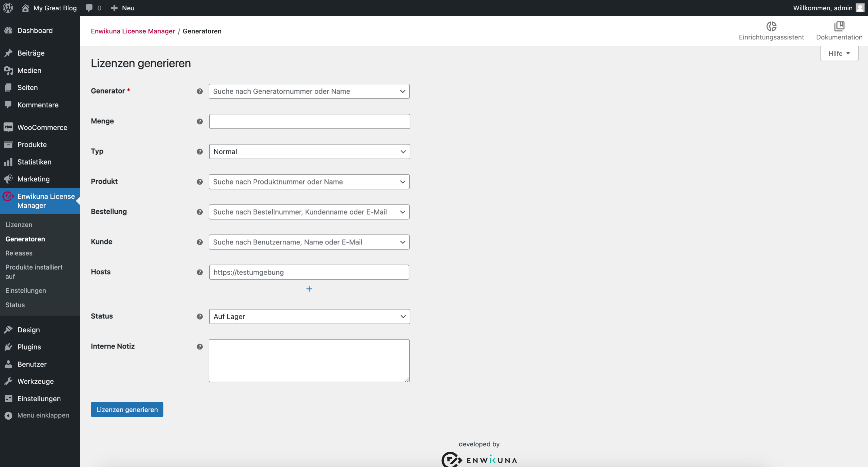Viewport: 868px width, 467px height.
Task: Open the Produkte menu
Action: click(32, 144)
